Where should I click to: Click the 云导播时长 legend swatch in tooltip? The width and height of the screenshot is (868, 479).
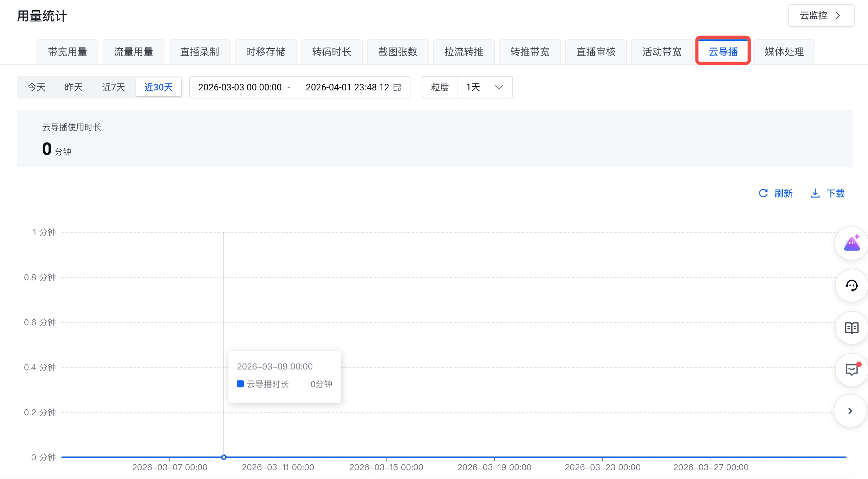click(240, 384)
